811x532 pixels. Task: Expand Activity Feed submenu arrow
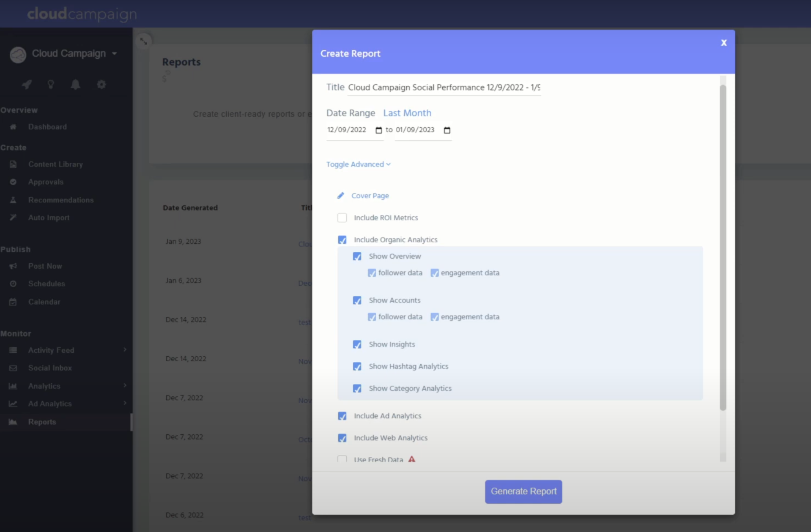pyautogui.click(x=125, y=349)
